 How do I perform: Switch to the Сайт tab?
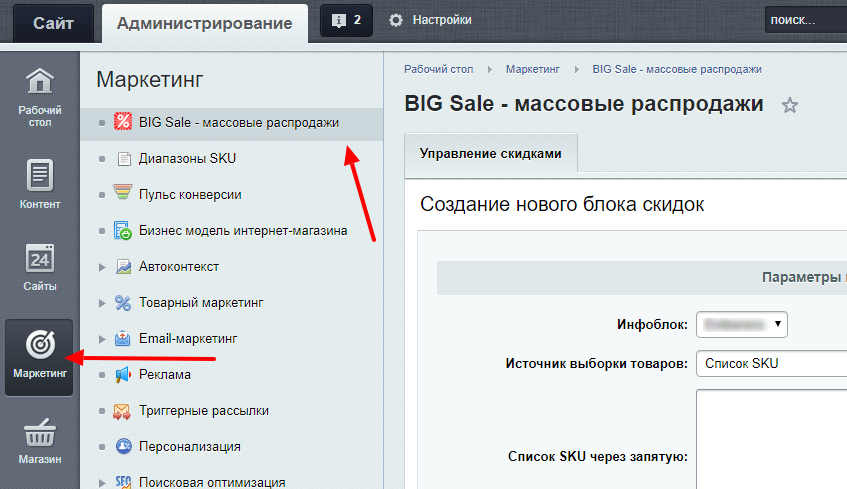click(53, 23)
